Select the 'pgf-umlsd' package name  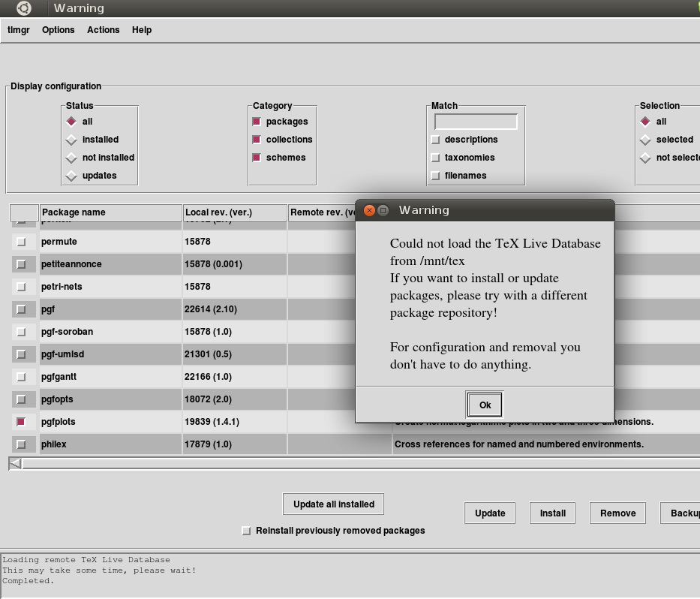tap(62, 354)
